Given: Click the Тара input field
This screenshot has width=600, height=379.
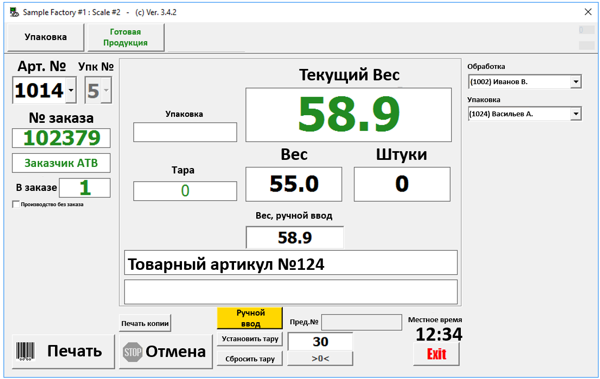Looking at the screenshot, I should [x=185, y=191].
